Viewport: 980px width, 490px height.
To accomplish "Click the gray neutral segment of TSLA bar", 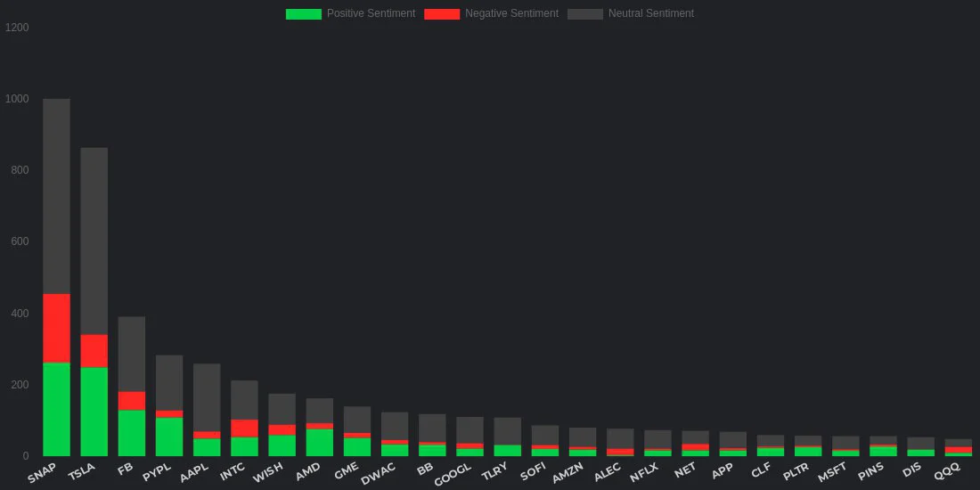I will (94, 241).
